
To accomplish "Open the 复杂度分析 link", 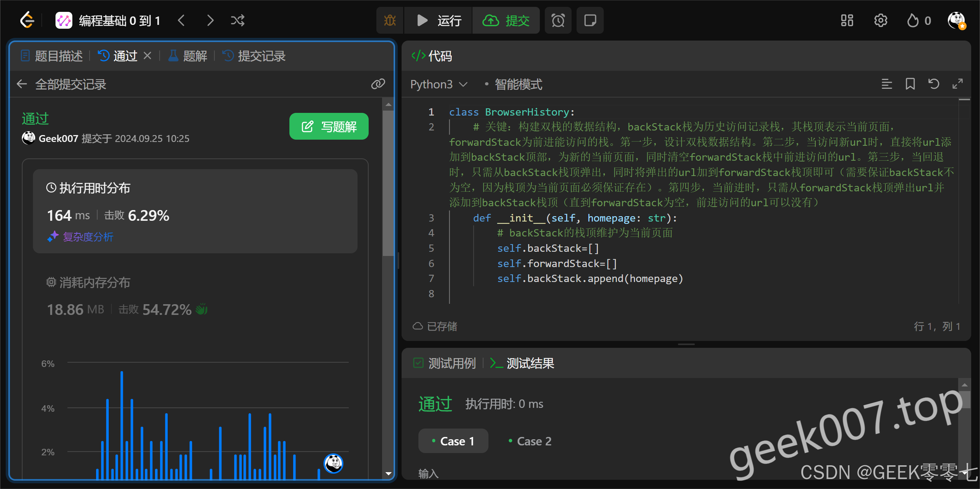I will [x=88, y=237].
